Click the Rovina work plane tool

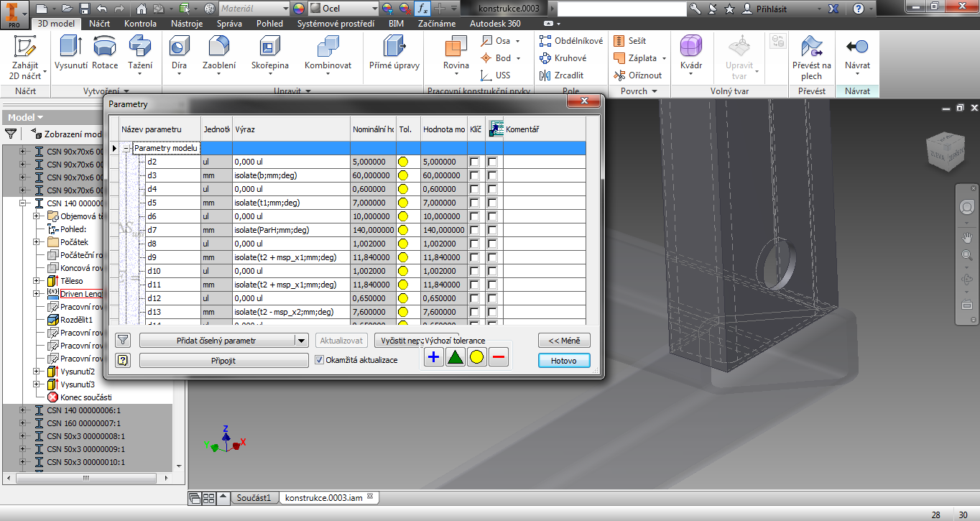[456, 53]
